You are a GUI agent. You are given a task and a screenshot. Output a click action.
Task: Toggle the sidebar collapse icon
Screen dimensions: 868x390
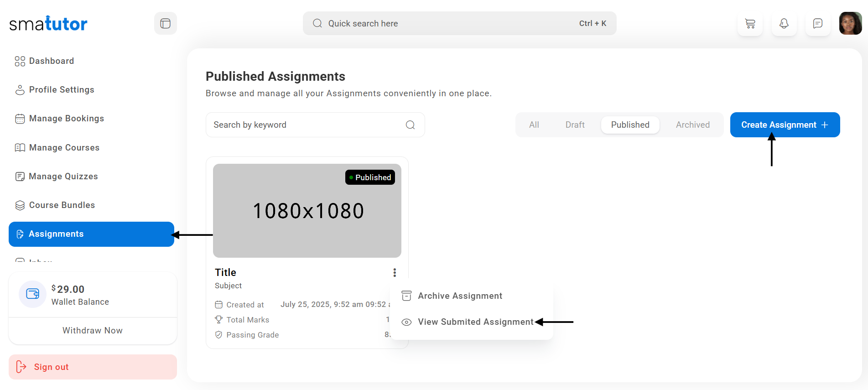point(166,24)
